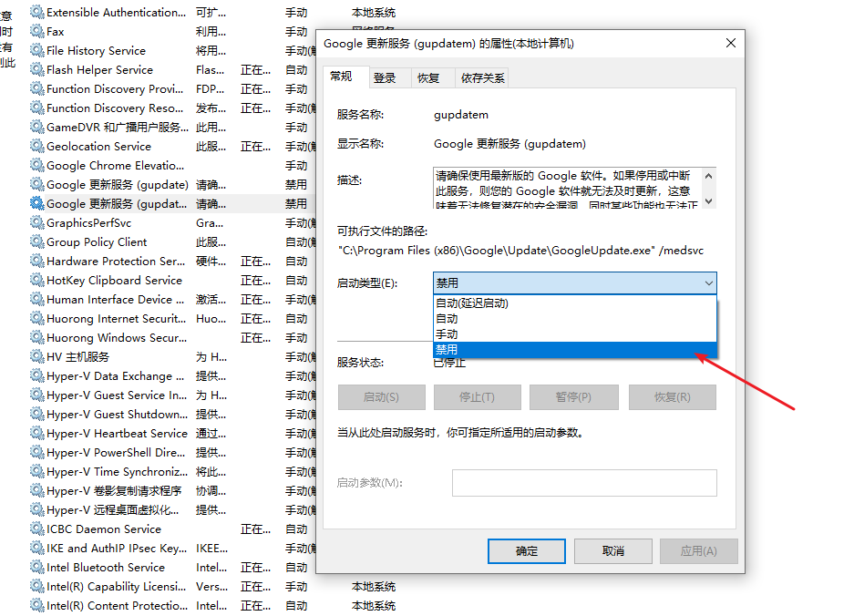
Task: Click the gear icon for Huorong Internet Security
Action: point(37,319)
